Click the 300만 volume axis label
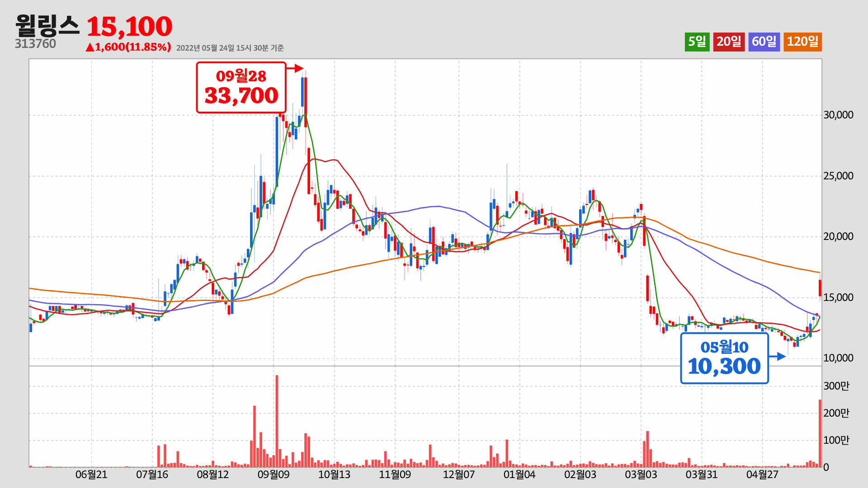The width and height of the screenshot is (868, 488). point(836,386)
